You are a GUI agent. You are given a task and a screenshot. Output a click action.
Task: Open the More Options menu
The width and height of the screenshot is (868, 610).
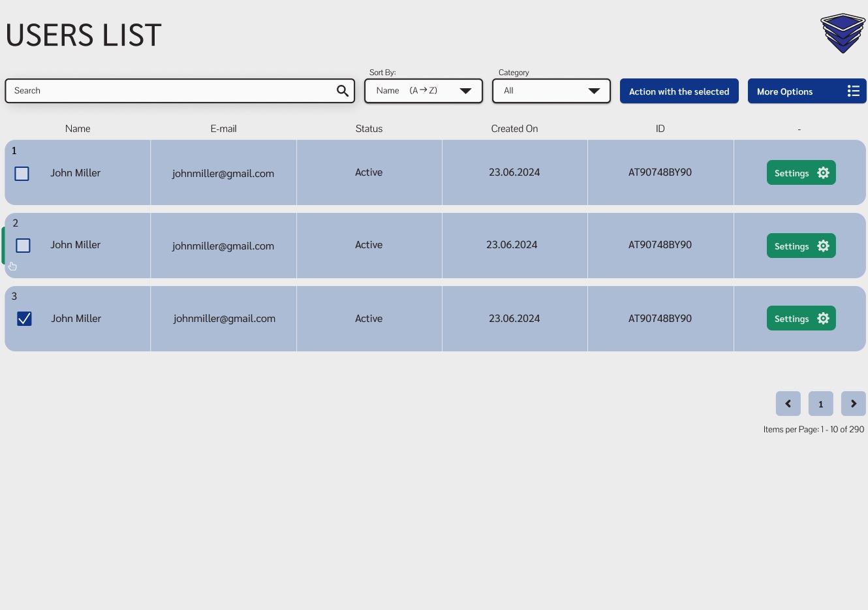[x=806, y=91]
